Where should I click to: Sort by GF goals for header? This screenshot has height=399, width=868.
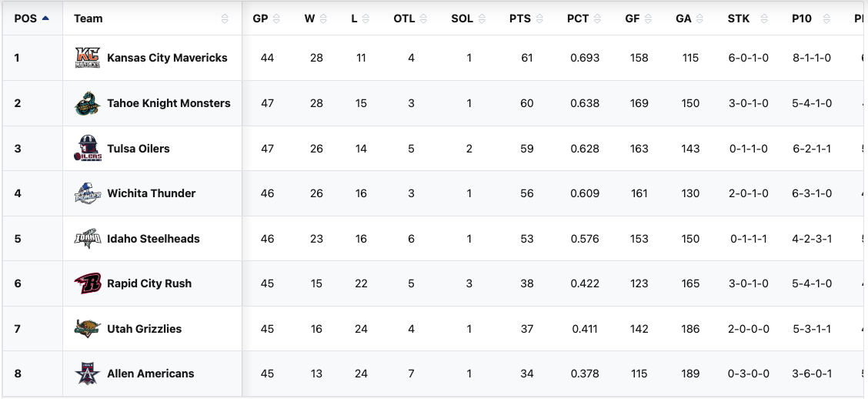coord(633,18)
